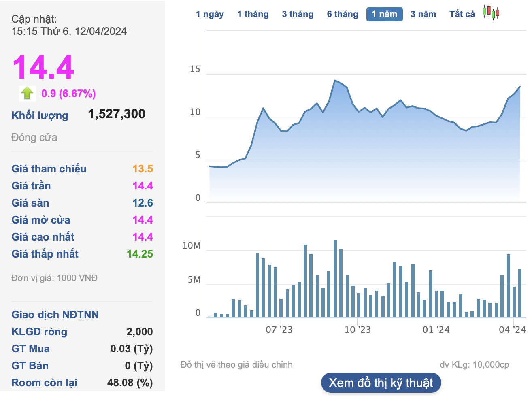Click the "Giá tham chiếu" label
Screen dimensions: 532x396
click(x=49, y=169)
